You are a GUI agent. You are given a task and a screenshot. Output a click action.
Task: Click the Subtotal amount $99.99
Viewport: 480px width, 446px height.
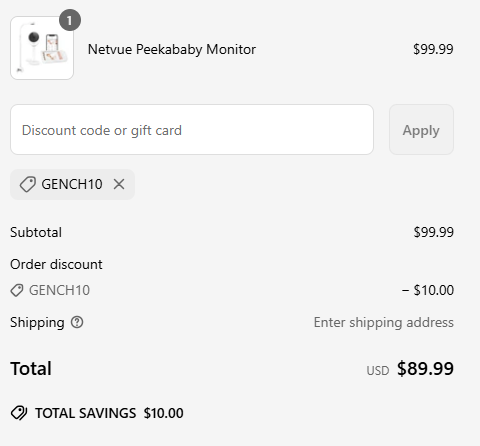coord(434,232)
